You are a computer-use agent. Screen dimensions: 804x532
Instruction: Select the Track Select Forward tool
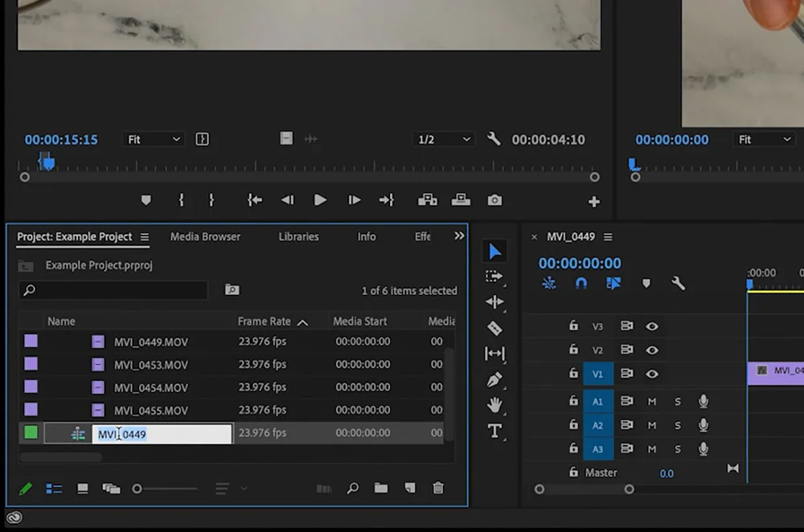(494, 276)
